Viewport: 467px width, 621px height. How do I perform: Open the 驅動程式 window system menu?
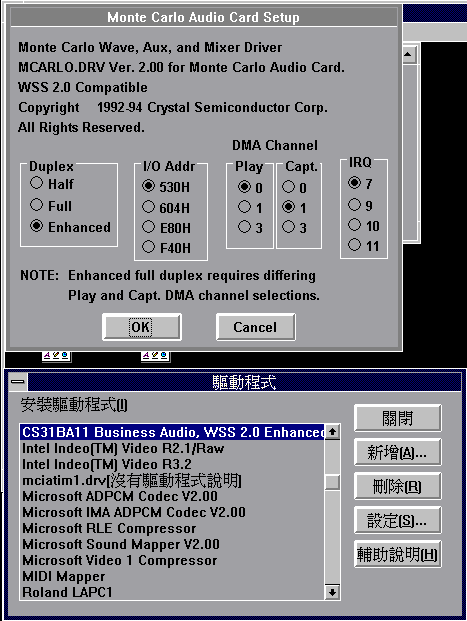pos(18,382)
